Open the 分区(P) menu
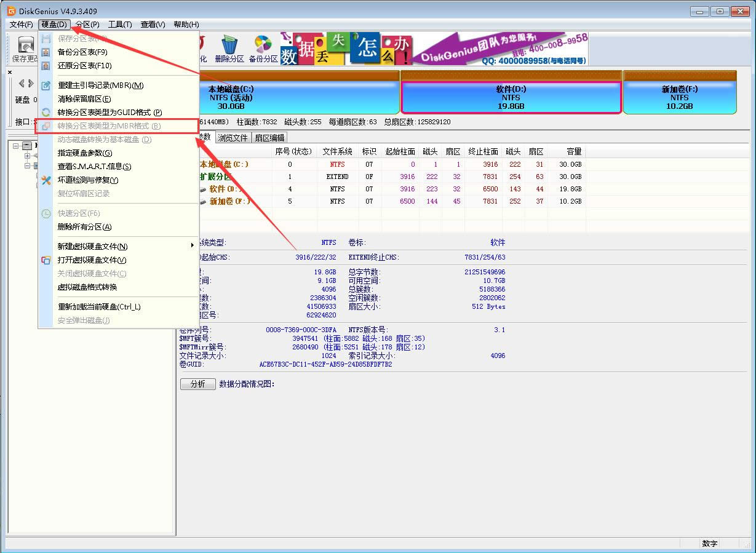The height and width of the screenshot is (553, 756). (x=86, y=25)
